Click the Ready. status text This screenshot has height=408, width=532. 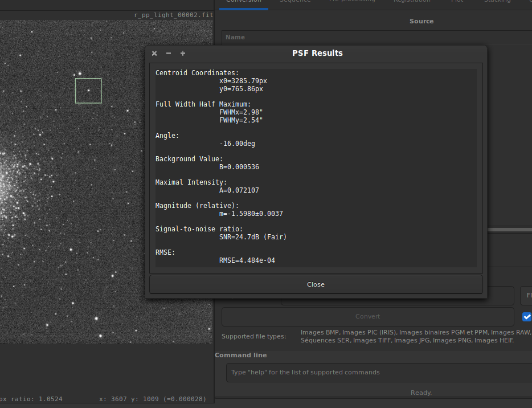(421, 393)
